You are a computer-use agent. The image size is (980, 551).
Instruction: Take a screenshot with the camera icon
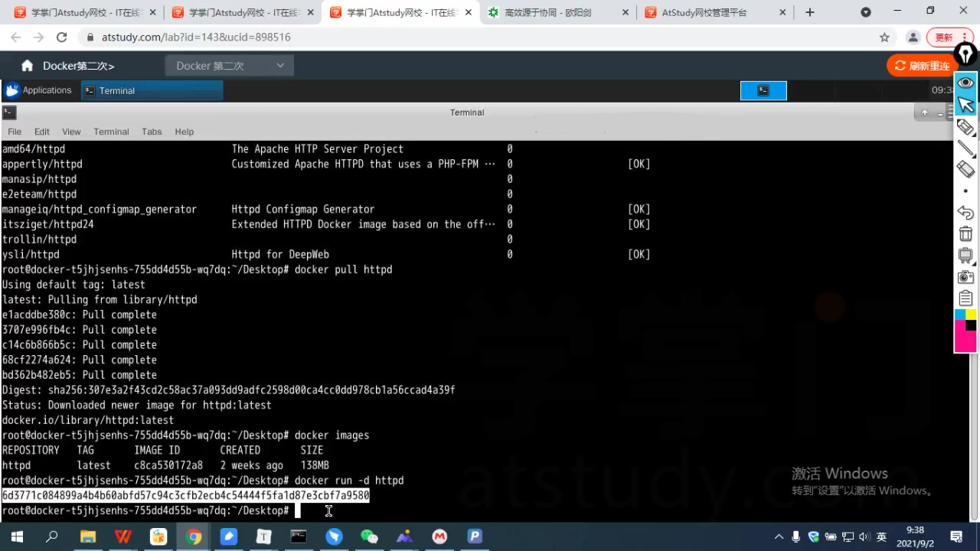click(965, 277)
